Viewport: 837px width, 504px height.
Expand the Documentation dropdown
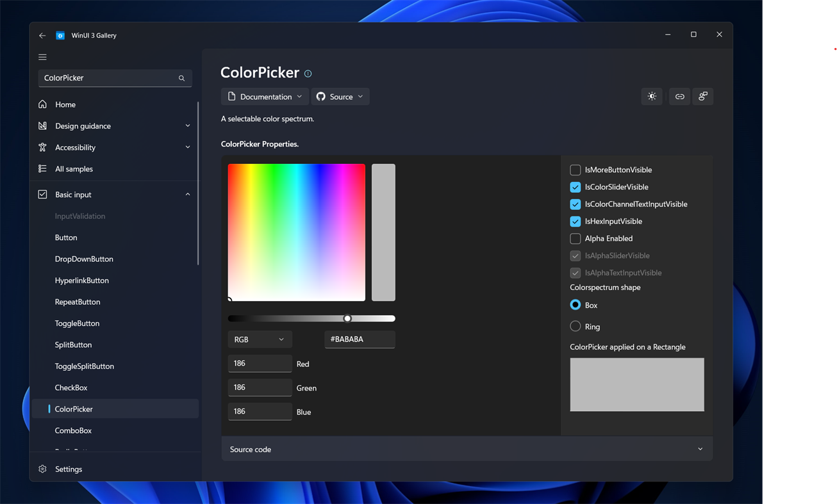point(265,96)
